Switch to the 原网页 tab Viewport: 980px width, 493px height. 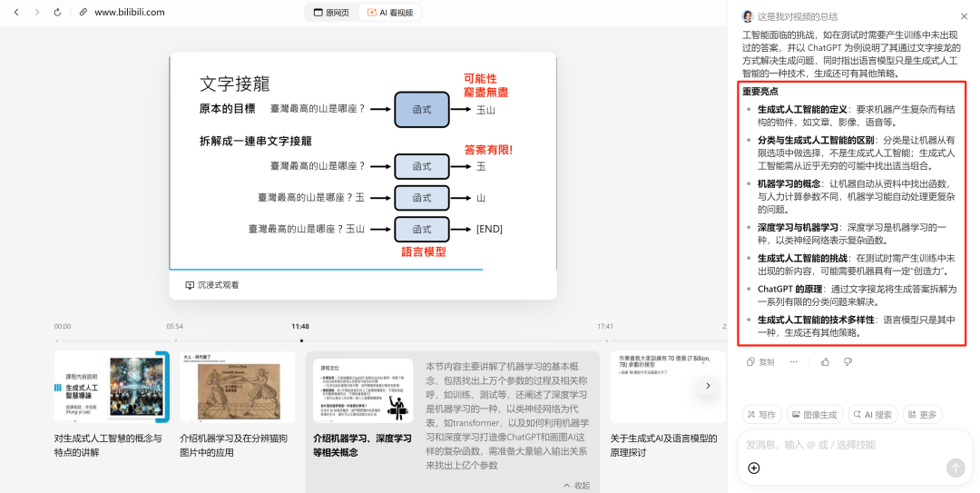332,13
